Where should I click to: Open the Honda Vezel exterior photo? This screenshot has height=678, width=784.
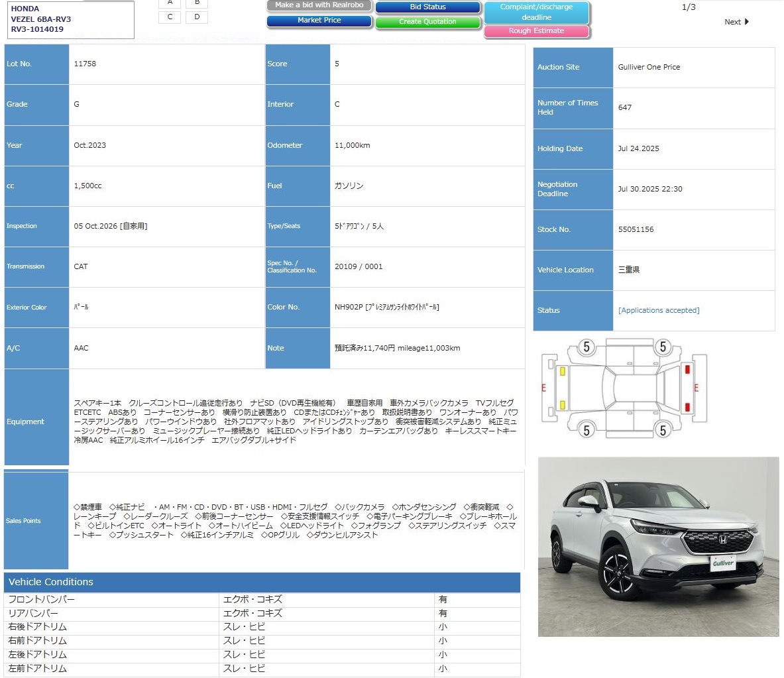(x=658, y=546)
